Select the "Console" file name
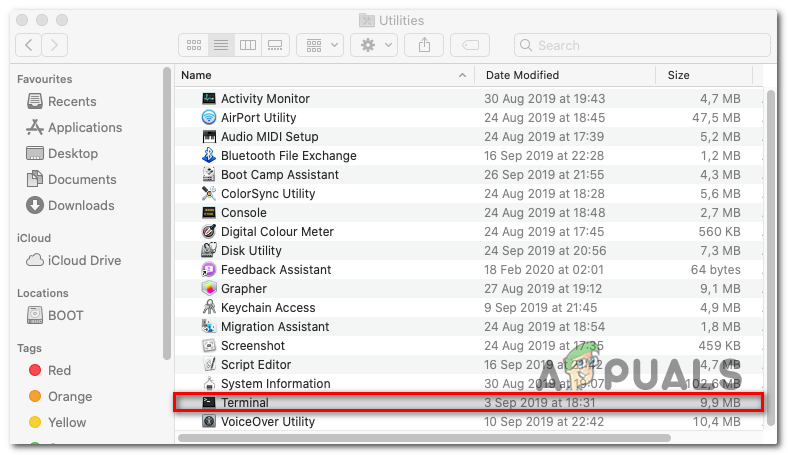 click(x=244, y=213)
